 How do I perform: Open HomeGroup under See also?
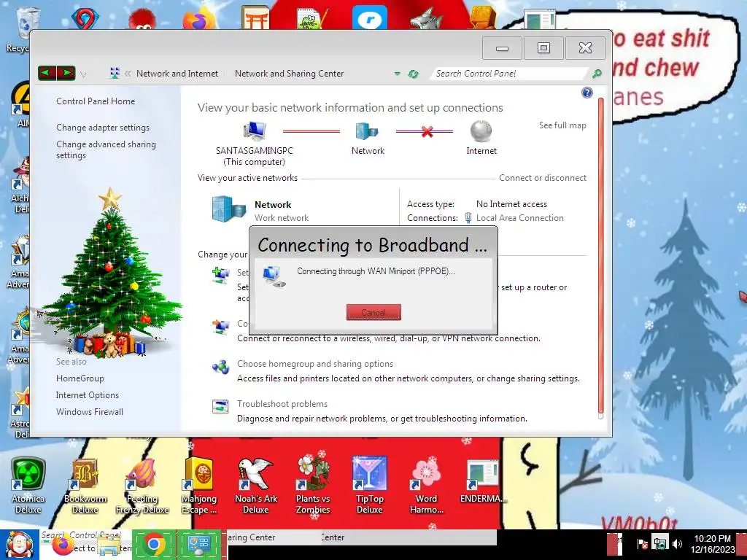click(x=80, y=378)
